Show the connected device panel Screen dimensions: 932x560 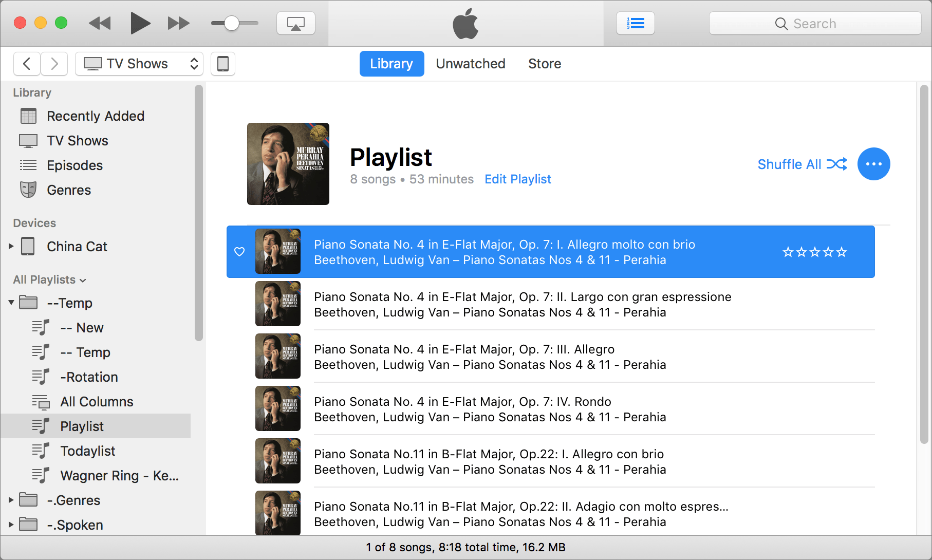point(222,64)
